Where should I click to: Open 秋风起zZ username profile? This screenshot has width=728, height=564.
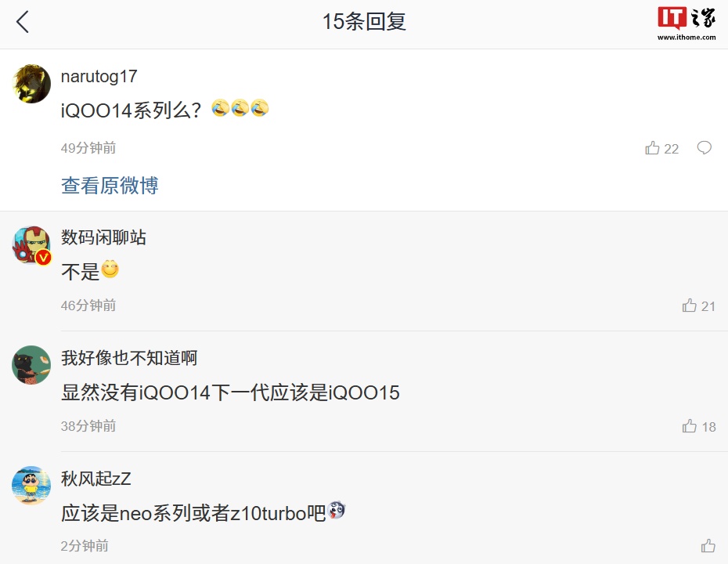96,479
